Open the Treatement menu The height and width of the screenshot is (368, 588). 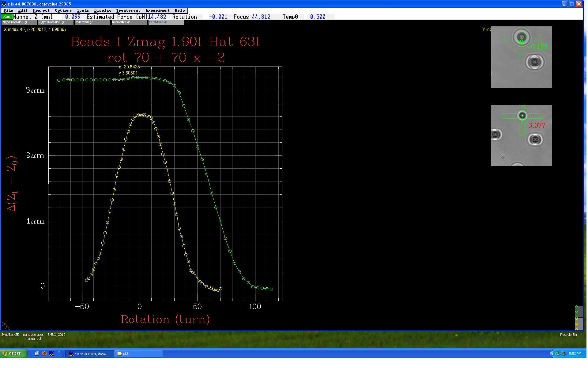128,10
